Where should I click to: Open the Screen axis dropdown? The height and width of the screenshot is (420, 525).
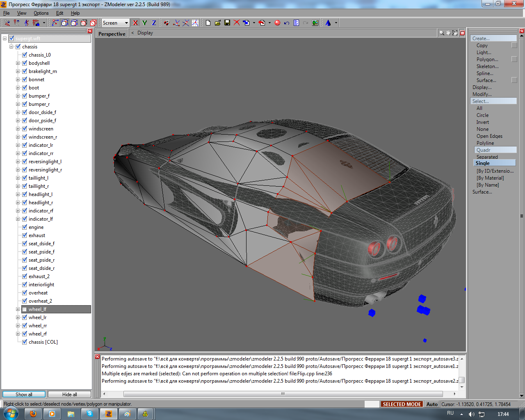click(x=126, y=23)
